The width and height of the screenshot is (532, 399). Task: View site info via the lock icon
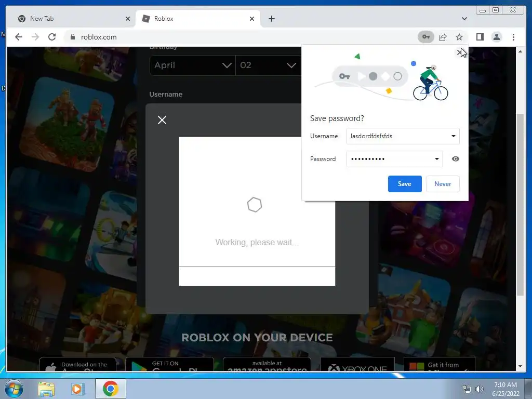[72, 37]
